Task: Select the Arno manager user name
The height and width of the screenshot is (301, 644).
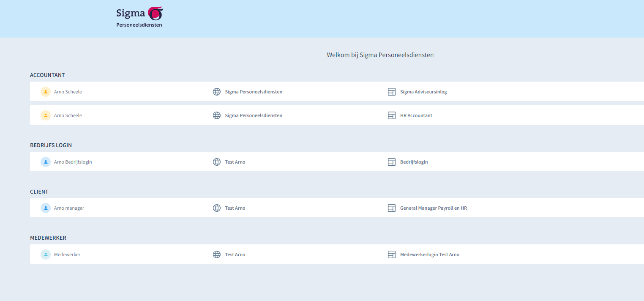Action: coord(69,208)
